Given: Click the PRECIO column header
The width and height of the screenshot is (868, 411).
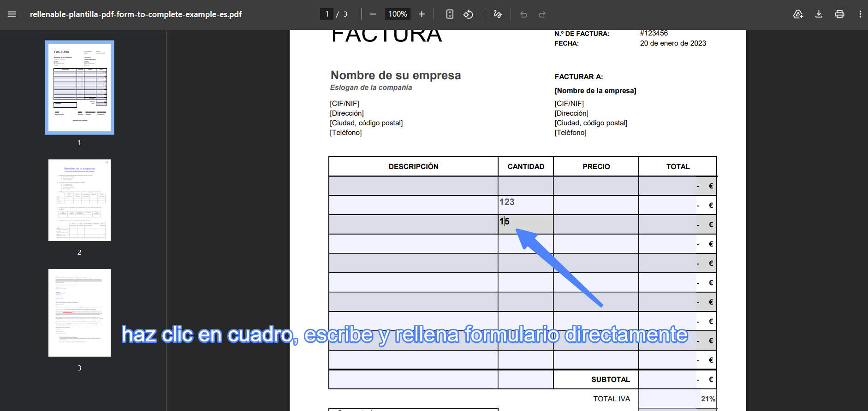Looking at the screenshot, I should [596, 166].
